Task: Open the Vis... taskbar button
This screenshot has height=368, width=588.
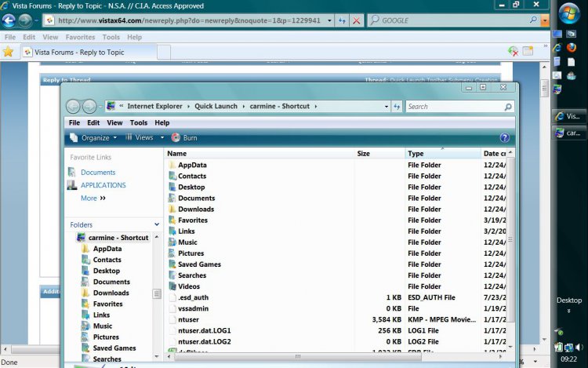Action: pos(569,116)
